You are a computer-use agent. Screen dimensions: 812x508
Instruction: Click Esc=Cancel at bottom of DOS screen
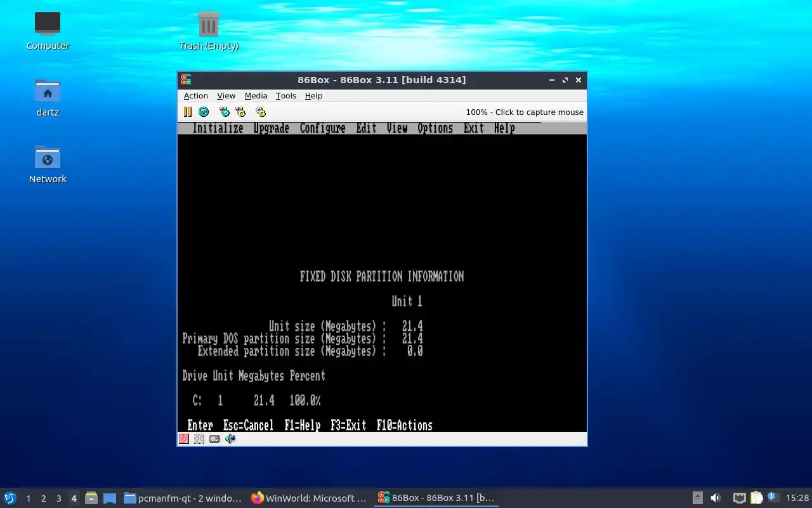(x=248, y=425)
